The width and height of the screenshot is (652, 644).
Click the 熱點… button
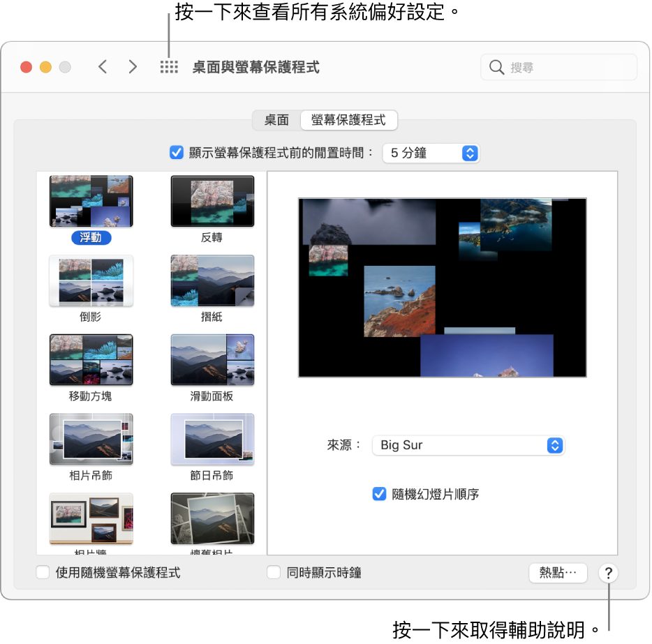point(558,572)
